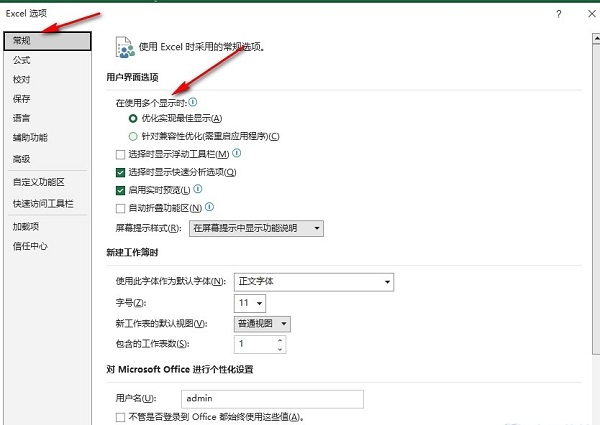Select 针对兼容性优化 radio option
This screenshot has height=425, width=600.
coord(133,136)
